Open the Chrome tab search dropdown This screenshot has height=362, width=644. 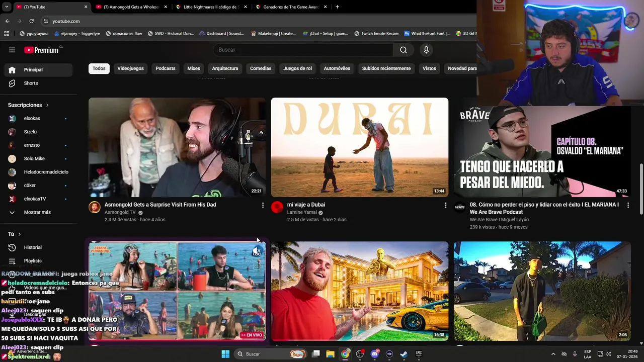coord(7,7)
